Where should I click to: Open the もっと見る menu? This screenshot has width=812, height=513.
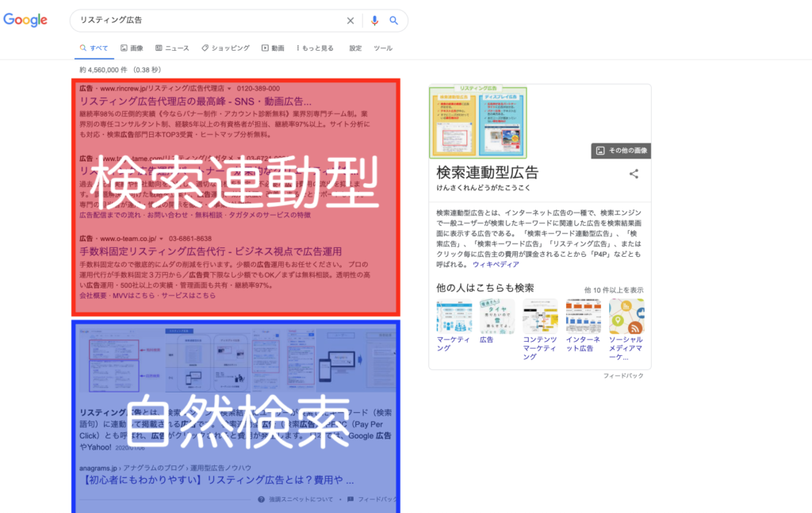pyautogui.click(x=315, y=48)
